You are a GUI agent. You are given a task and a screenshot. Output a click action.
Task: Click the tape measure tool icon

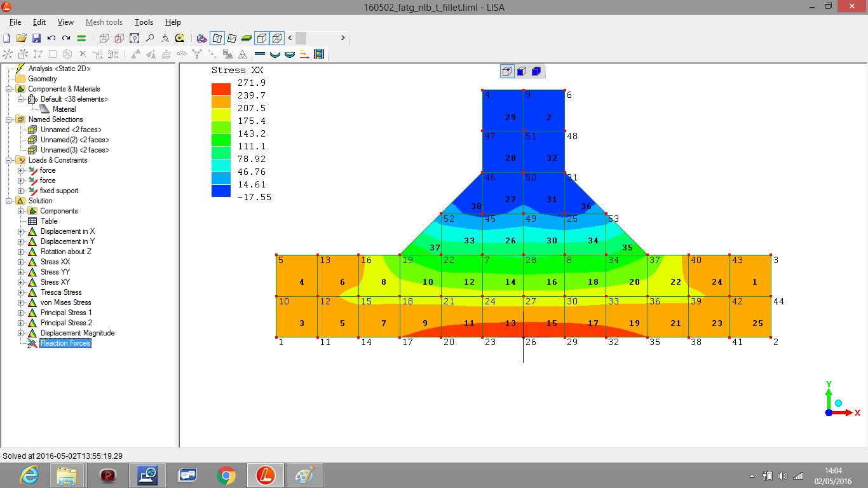pos(180,38)
